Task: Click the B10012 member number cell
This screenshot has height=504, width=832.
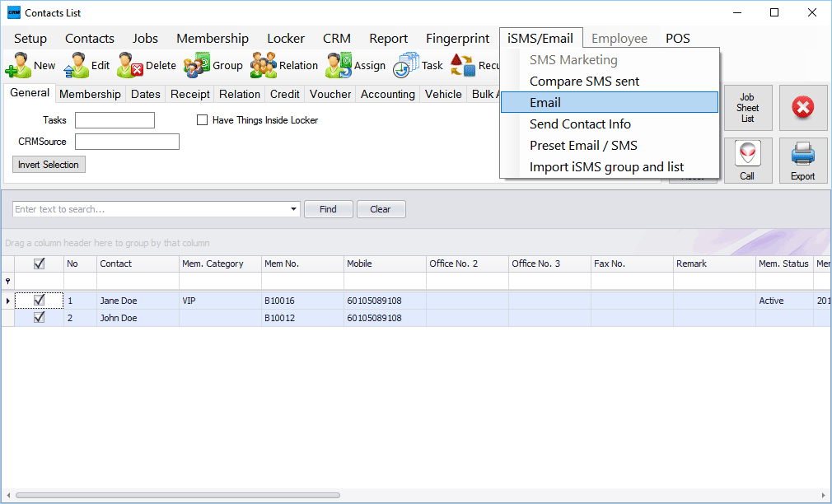Action: coord(303,318)
